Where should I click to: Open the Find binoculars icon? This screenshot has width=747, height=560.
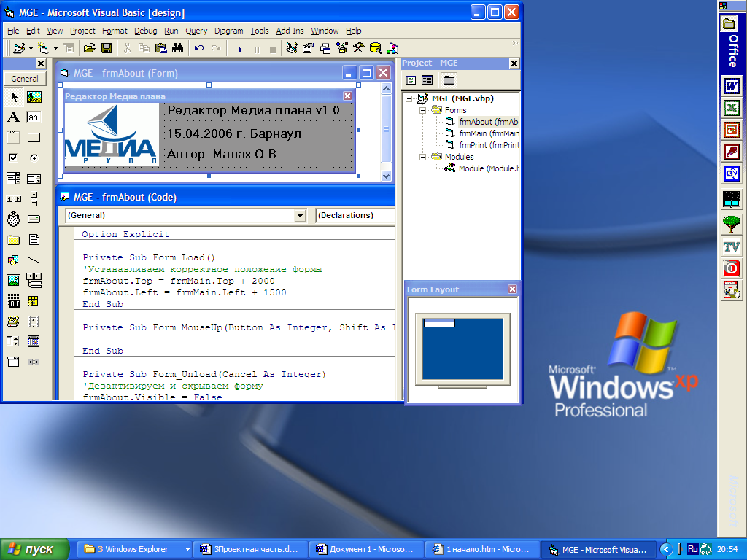tap(177, 49)
